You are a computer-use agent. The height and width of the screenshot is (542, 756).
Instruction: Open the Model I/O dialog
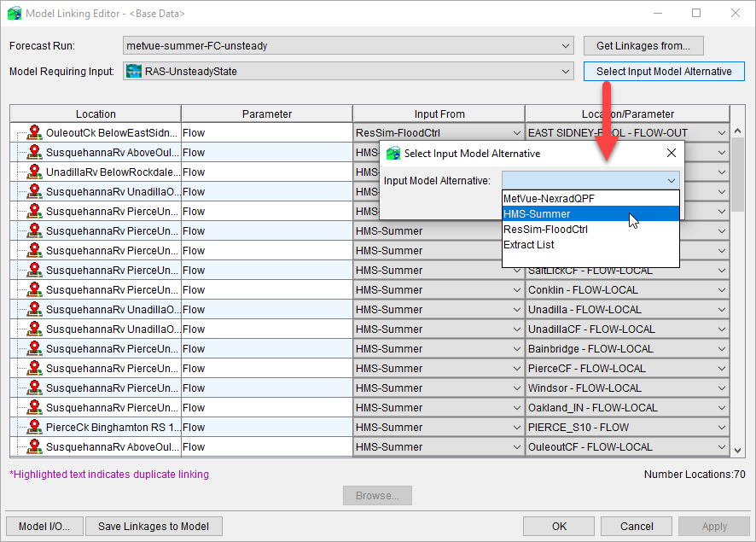[44, 526]
